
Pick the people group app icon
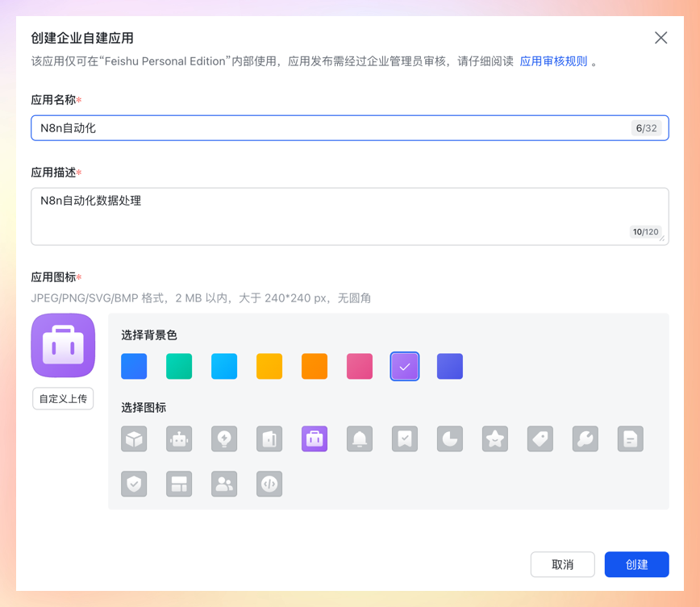224,484
